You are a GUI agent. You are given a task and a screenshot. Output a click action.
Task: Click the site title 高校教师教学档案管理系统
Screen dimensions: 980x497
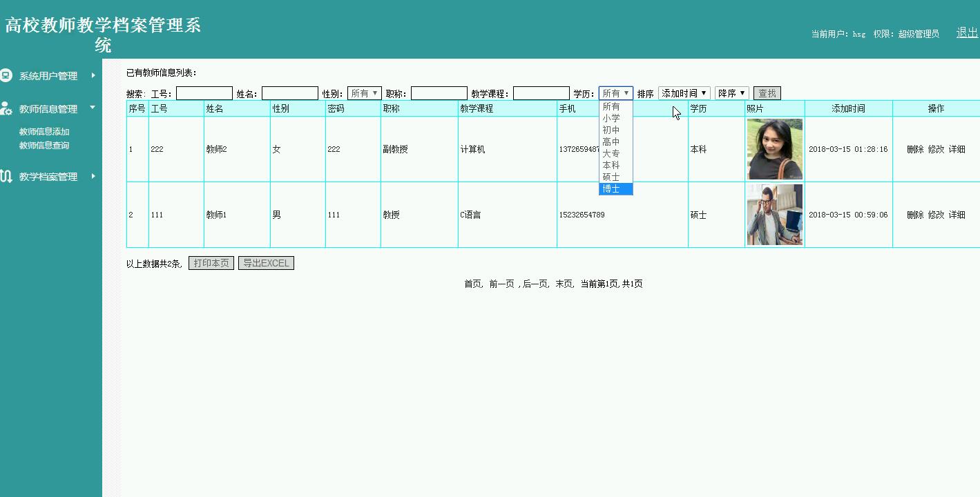point(103,35)
